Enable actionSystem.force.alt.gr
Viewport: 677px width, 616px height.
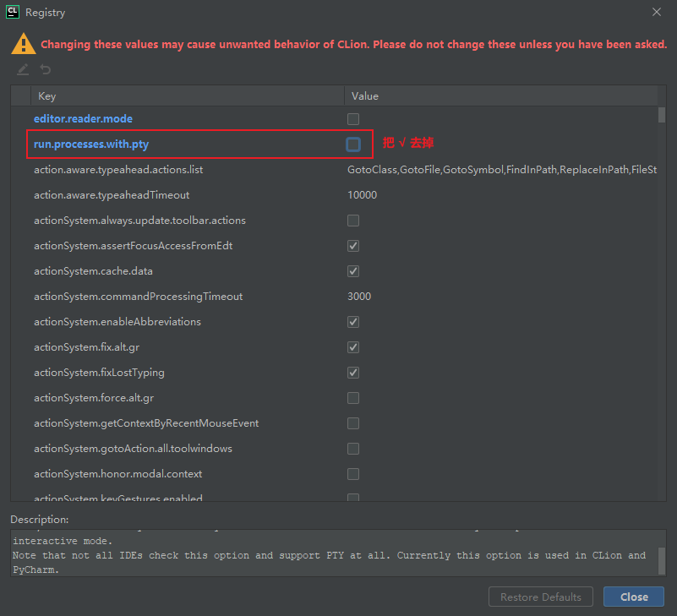352,397
